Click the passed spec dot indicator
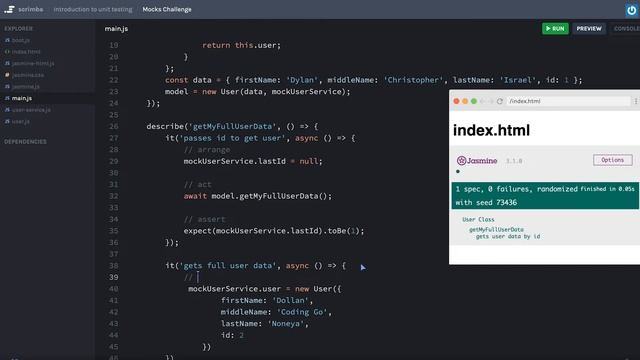This screenshot has width=640, height=360. click(x=458, y=171)
